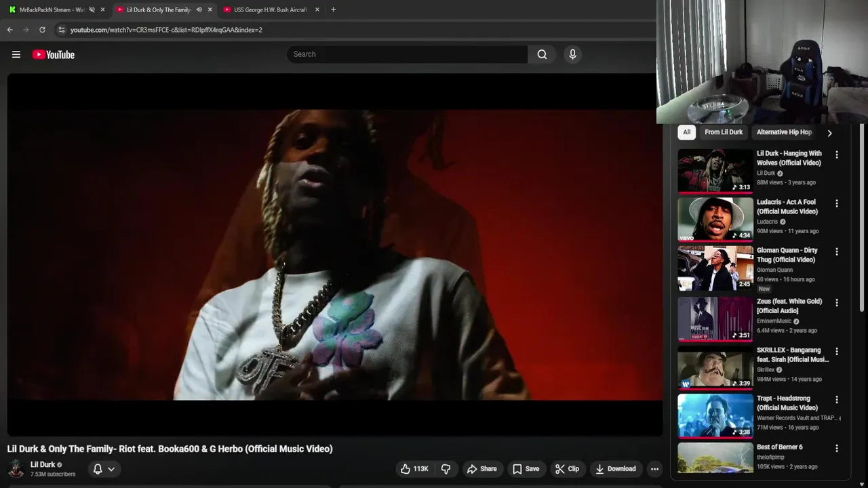The height and width of the screenshot is (488, 868).
Task: Play Ludacris Act A Fool thumbnail
Action: pyautogui.click(x=715, y=219)
